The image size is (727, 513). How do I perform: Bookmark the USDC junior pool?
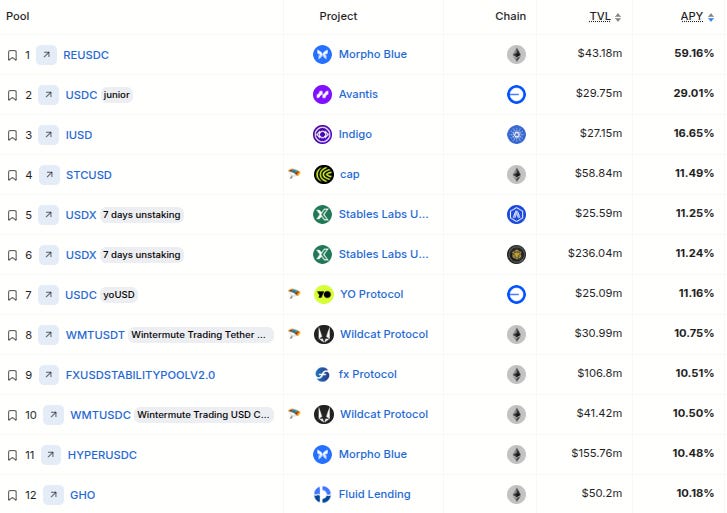click(13, 95)
